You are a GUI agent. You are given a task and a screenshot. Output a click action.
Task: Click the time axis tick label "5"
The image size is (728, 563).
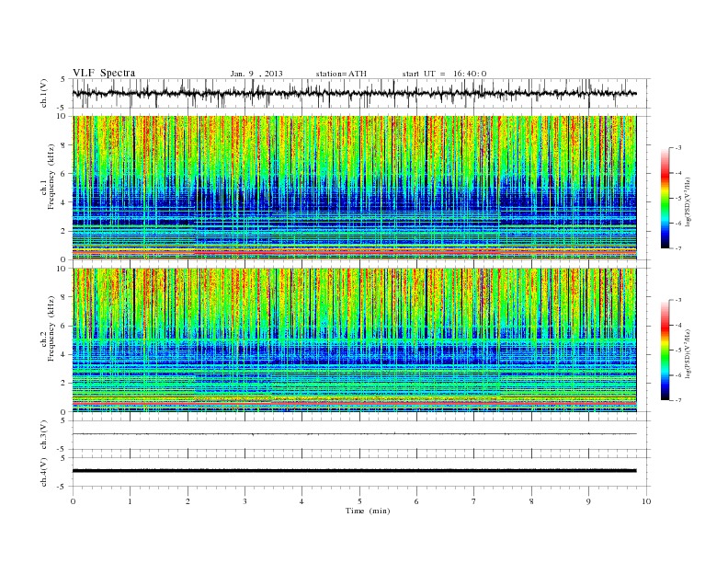(x=359, y=501)
